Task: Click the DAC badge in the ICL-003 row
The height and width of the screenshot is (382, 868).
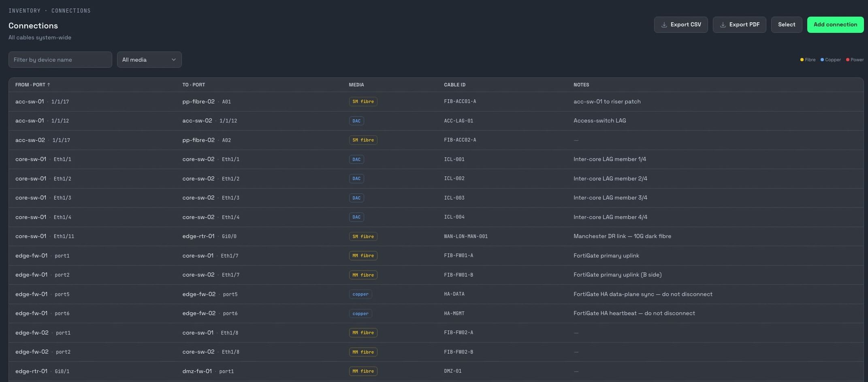Action: (x=356, y=198)
